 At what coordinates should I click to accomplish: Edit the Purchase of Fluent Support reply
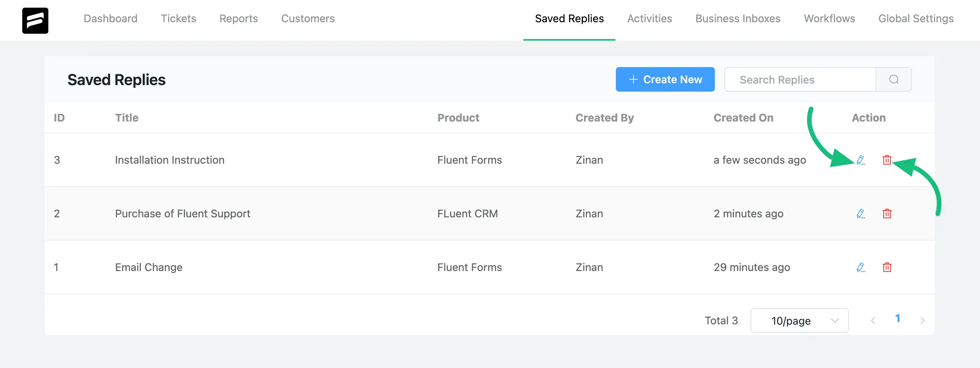pyautogui.click(x=861, y=214)
